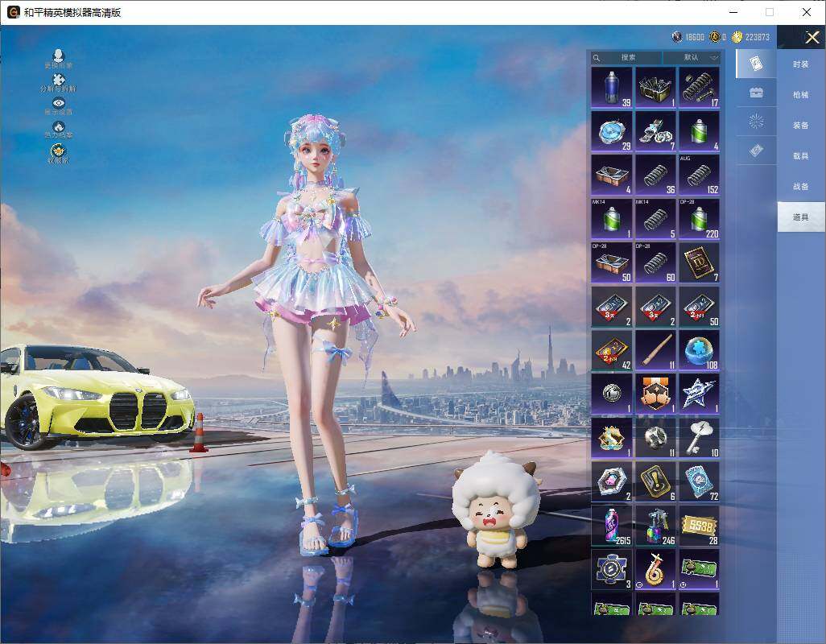Select the parts crate item with count 1
This screenshot has width=826, height=644.
(x=655, y=88)
